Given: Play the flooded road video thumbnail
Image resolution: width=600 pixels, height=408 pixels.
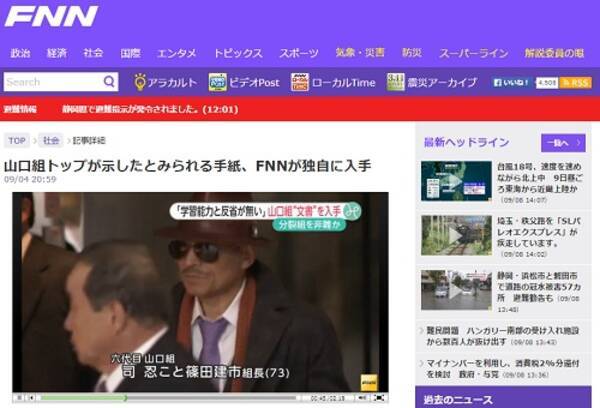Looking at the screenshot, I should click(456, 290).
